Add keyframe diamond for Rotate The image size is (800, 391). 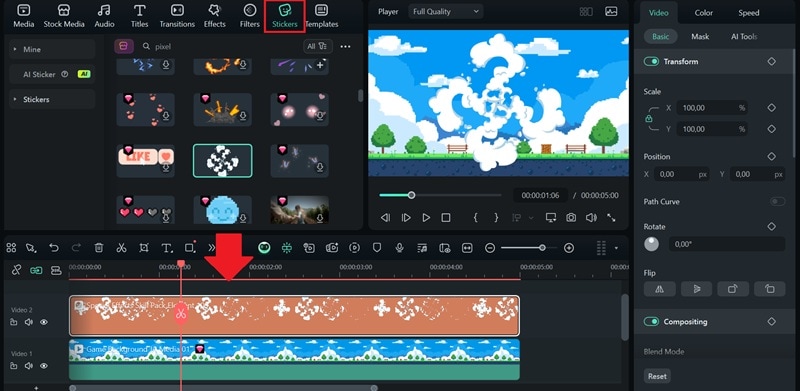[x=771, y=226]
